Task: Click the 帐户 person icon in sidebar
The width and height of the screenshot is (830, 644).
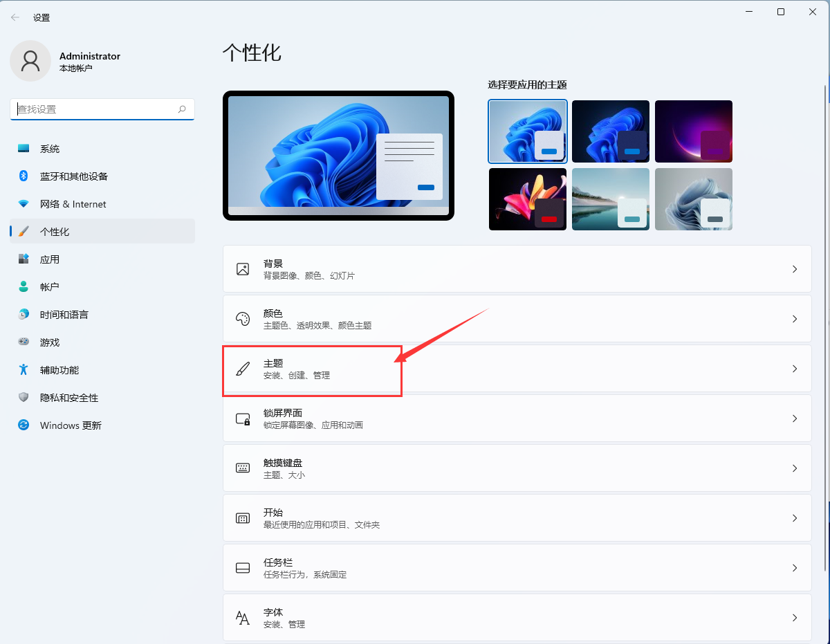Action: coord(24,287)
